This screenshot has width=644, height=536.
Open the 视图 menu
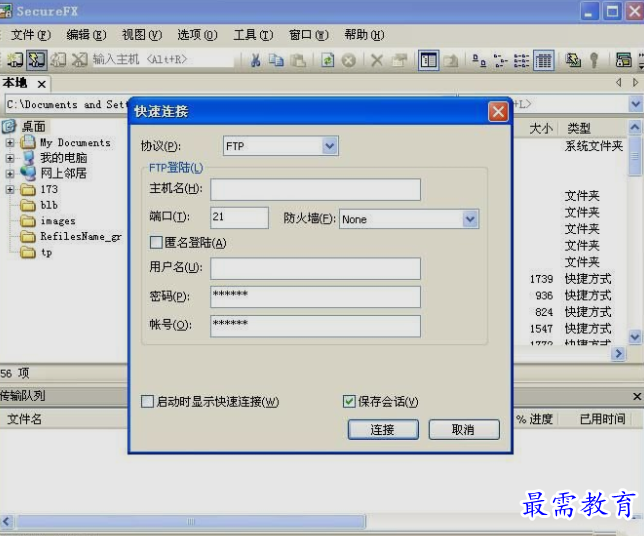[142, 35]
